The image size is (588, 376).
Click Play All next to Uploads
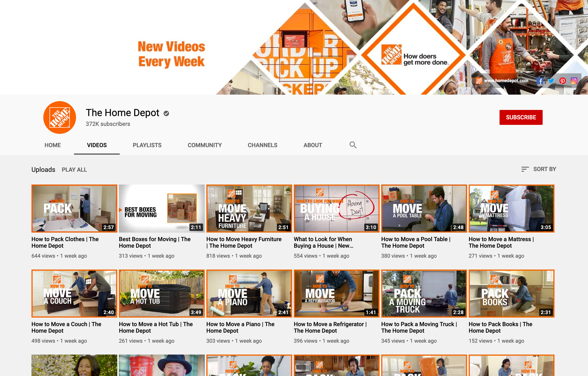pos(74,170)
